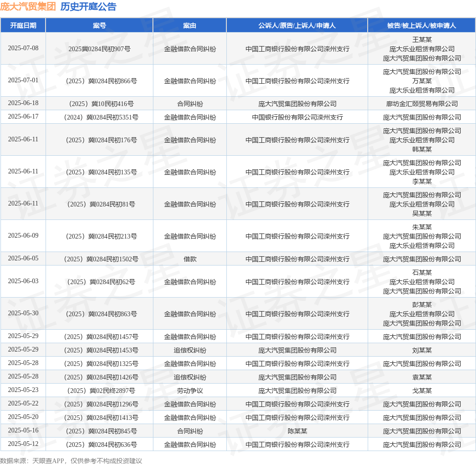Viewport: 476px width, 465px height.
Task: Select the 案由 column header
Action: pos(190,26)
